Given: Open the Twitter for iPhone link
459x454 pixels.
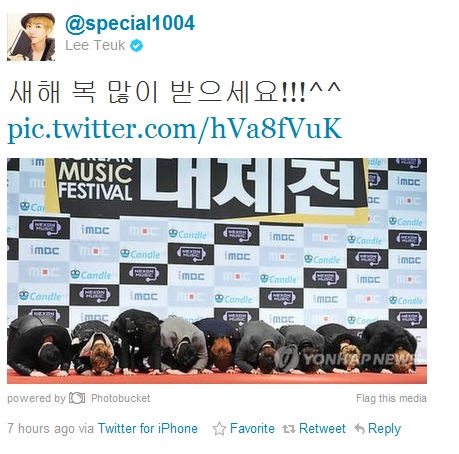Looking at the screenshot, I should point(148,428).
